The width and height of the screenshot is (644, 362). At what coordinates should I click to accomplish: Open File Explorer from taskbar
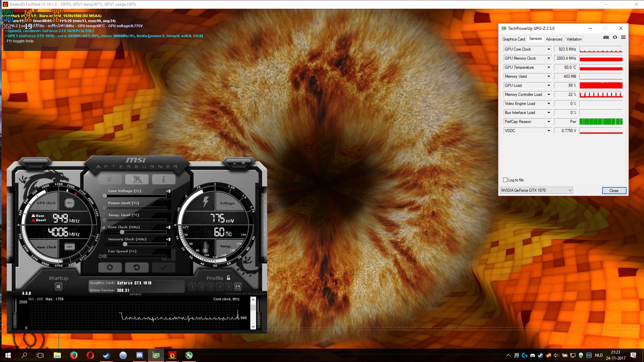point(57,355)
